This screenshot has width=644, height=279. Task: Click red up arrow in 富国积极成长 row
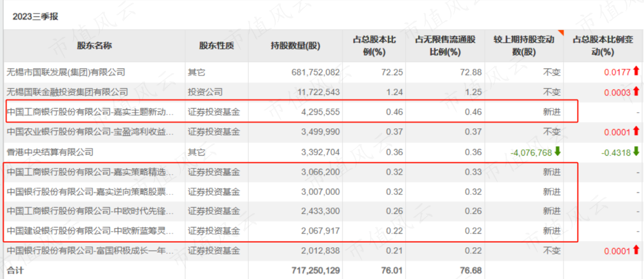pos(636,250)
